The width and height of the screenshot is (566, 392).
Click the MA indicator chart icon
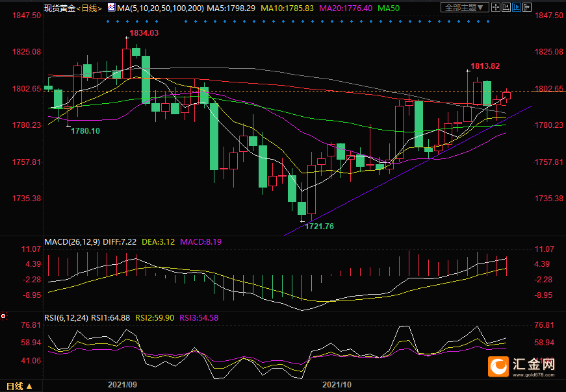(111, 8)
